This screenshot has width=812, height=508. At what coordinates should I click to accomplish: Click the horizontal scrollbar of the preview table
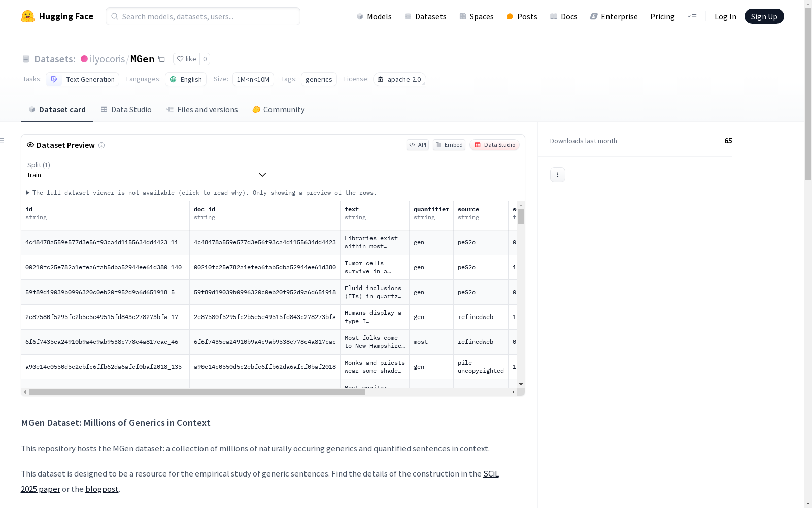(197, 392)
